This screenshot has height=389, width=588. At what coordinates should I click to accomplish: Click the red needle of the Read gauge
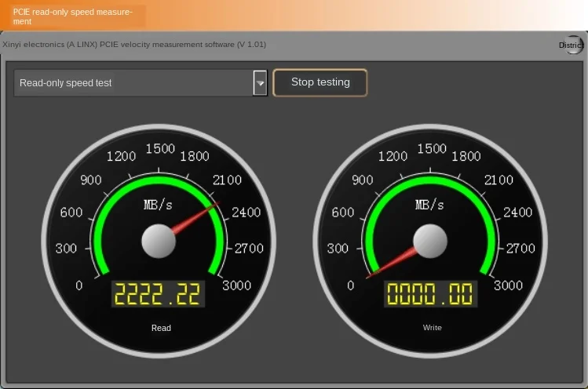pos(195,218)
